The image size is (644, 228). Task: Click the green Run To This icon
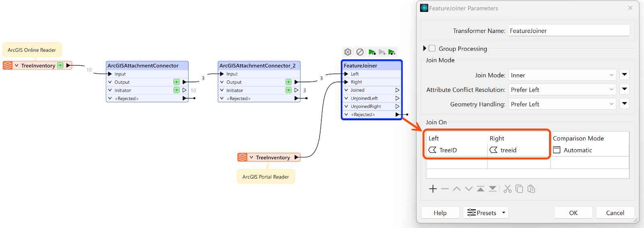click(x=372, y=52)
